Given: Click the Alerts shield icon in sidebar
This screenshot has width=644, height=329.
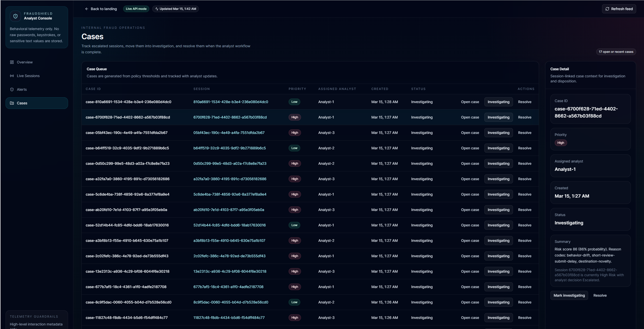Looking at the screenshot, I should (x=12, y=89).
